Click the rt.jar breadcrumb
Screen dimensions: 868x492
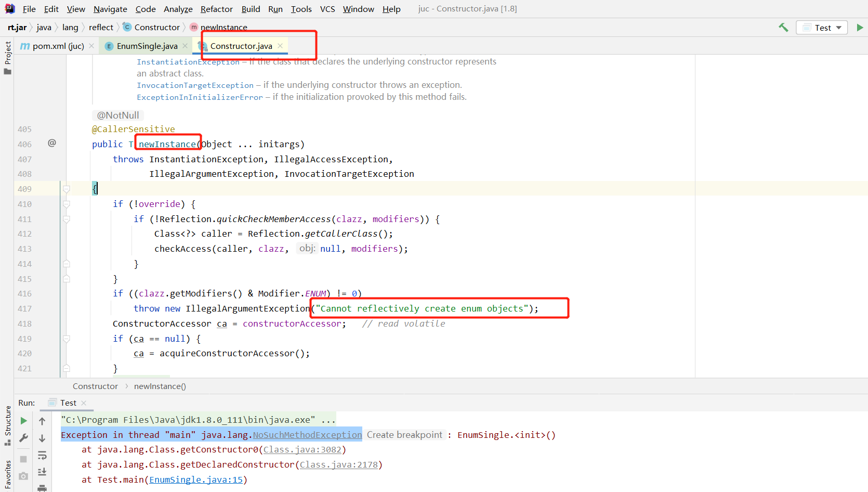click(17, 27)
